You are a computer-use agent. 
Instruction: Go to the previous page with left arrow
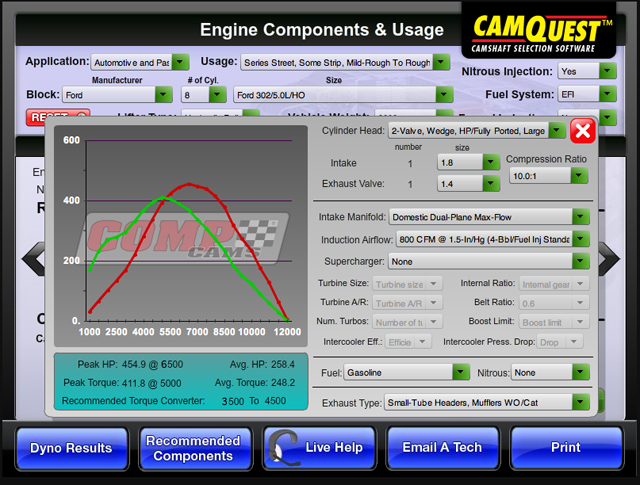tap(34, 259)
